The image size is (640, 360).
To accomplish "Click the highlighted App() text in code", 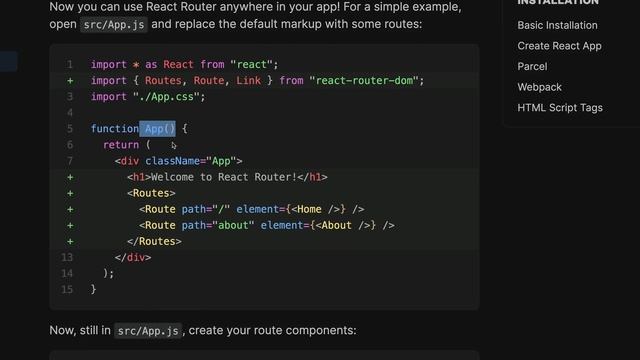I will (x=158, y=129).
